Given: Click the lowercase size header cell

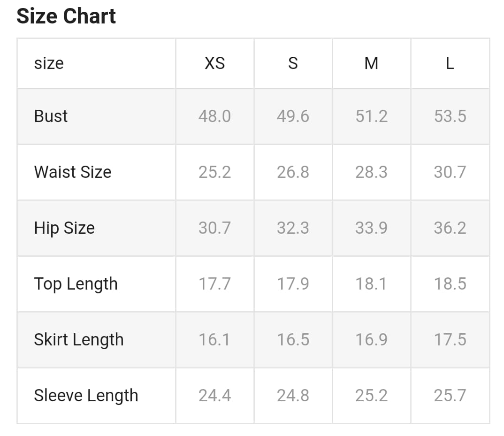Looking at the screenshot, I should 49,63.
